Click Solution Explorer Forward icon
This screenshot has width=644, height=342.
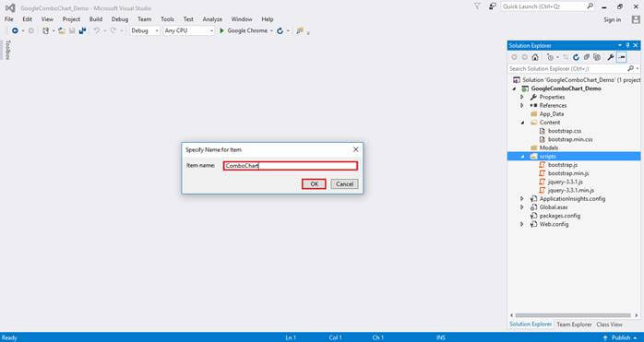click(x=524, y=57)
